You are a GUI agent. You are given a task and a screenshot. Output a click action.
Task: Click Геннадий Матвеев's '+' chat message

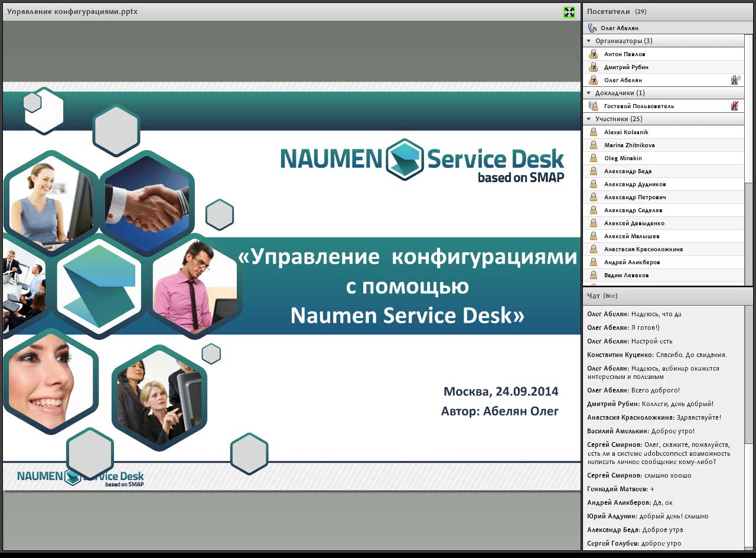point(621,489)
